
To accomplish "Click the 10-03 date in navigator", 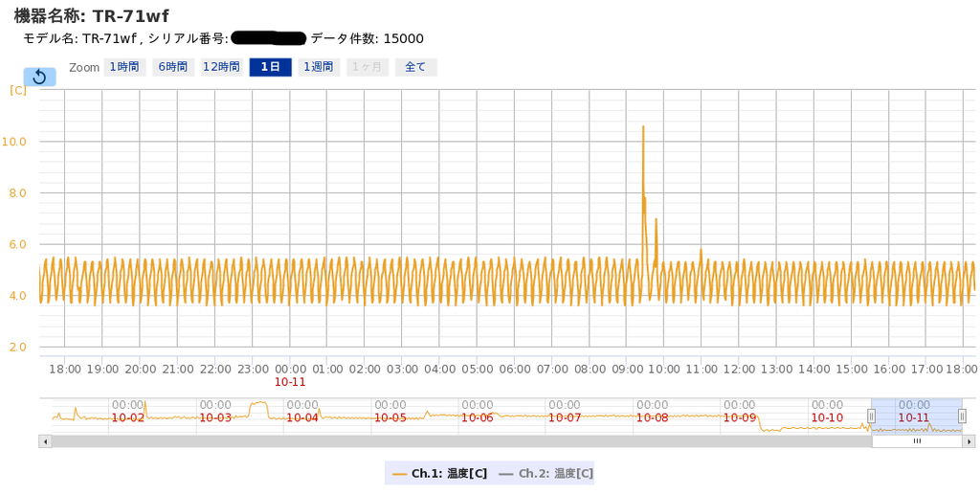I will pyautogui.click(x=215, y=417).
